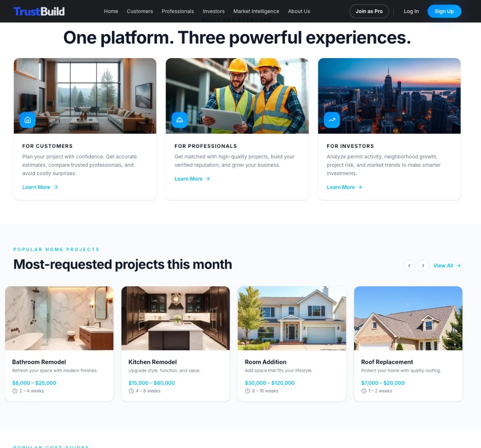Advance projects carousel with right chevron
The width and height of the screenshot is (481, 448).
pos(423,266)
